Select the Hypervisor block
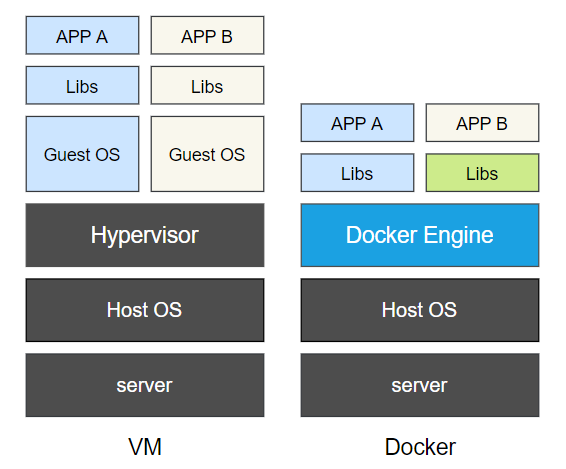The height and width of the screenshot is (469, 566). tap(145, 235)
